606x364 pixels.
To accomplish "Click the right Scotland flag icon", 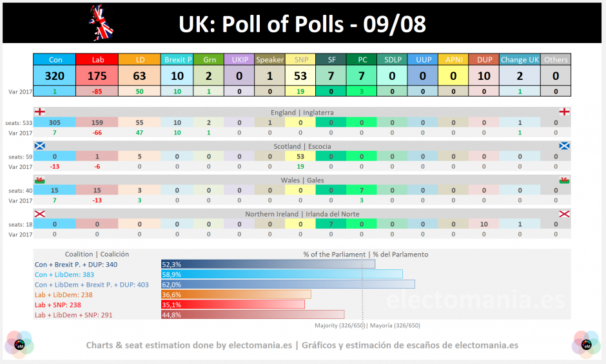I will pos(564,146).
